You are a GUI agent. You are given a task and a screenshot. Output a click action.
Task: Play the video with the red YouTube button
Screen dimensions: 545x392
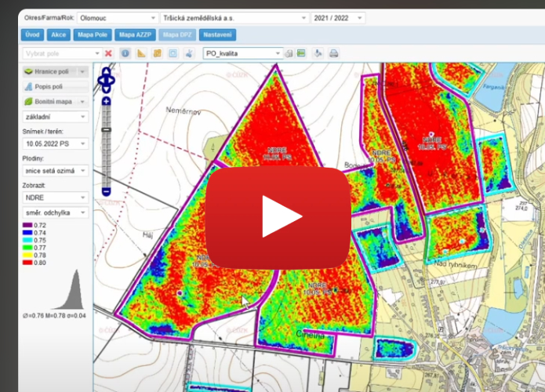click(278, 217)
